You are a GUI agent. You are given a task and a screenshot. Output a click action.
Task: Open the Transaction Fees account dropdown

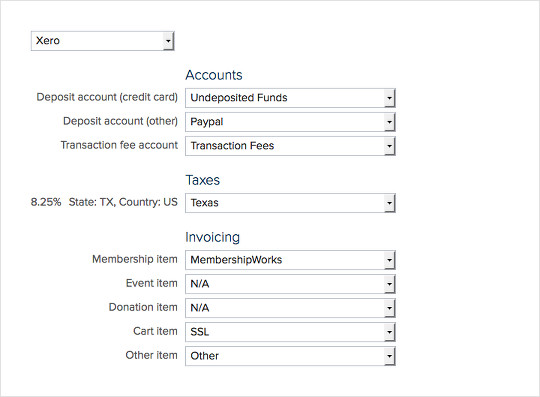290,146
